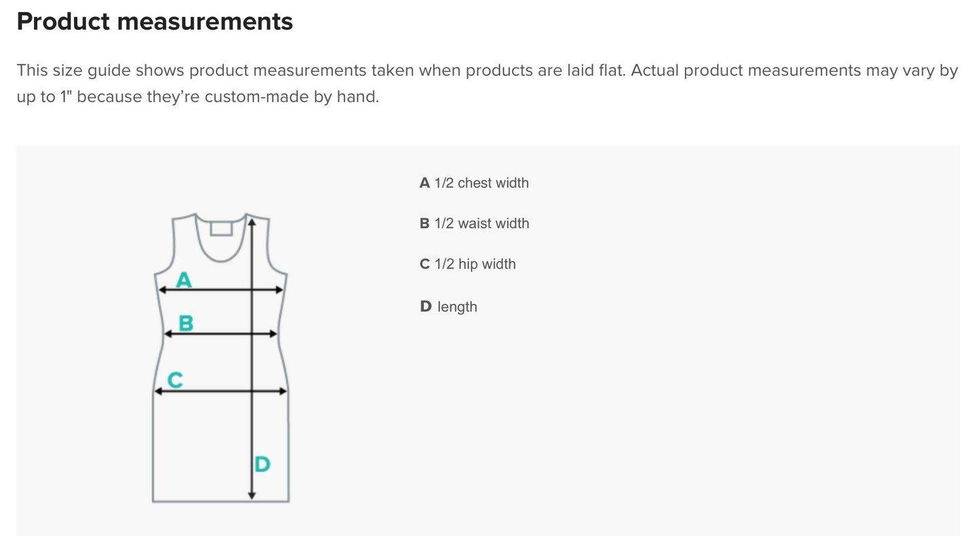
Task: Click the right arrowhead of waist arrow B
Action: (x=274, y=334)
